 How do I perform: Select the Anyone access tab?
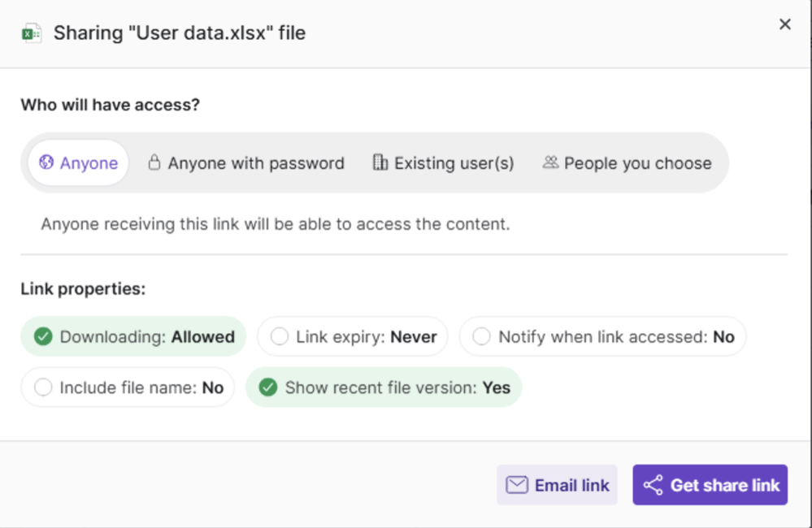[x=78, y=162]
